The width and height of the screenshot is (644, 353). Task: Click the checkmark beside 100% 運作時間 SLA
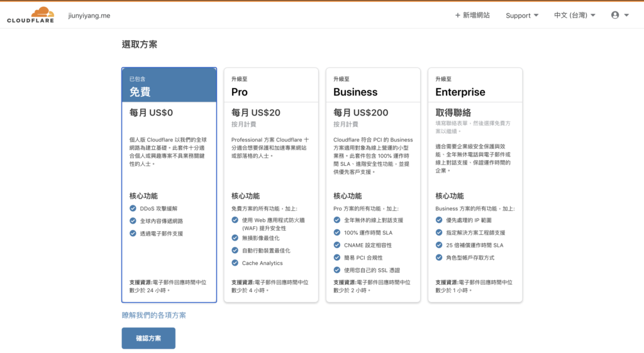pos(337,232)
